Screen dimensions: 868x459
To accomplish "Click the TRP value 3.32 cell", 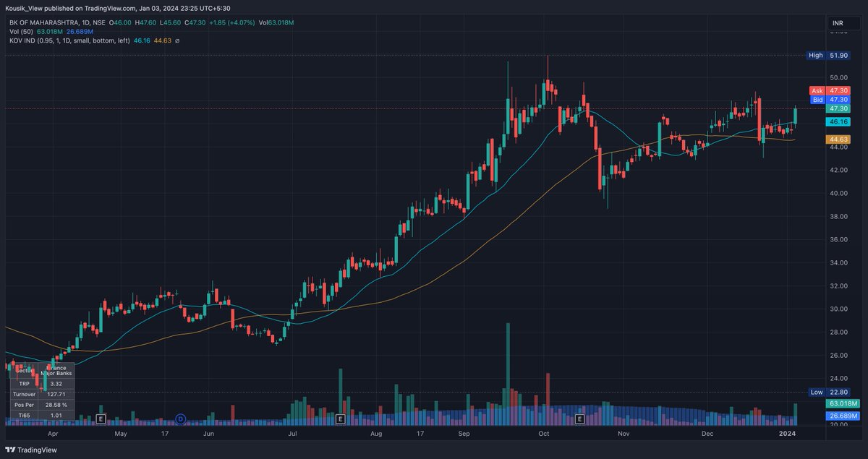I will coord(56,383).
